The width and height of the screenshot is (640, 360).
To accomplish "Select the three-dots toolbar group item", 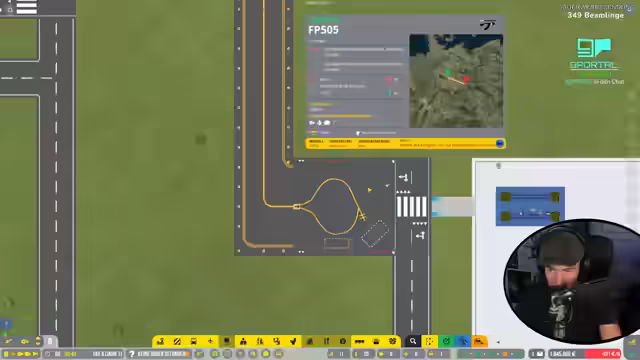I will click(359, 341).
